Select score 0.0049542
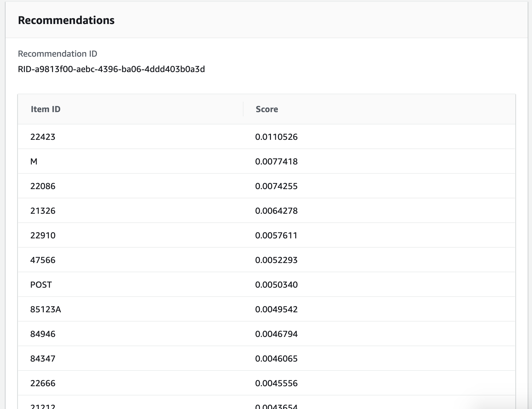This screenshot has height=409, width=532. coord(276,309)
